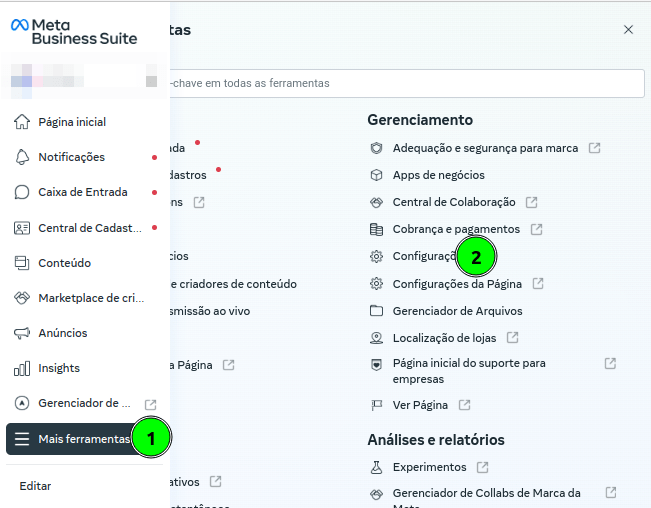651x508 pixels.
Task: Click the Marketplace de criadores handshake icon
Action: 22,298
